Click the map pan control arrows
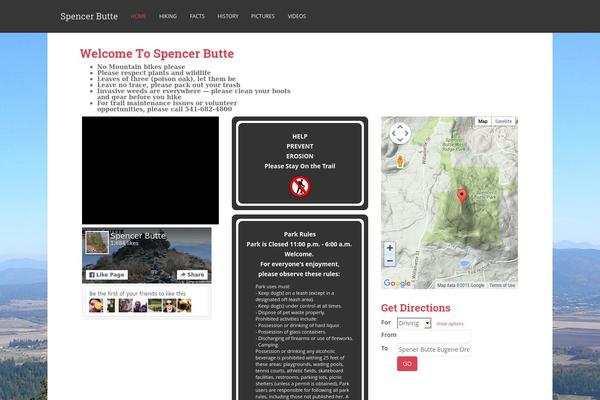 pyautogui.click(x=400, y=133)
